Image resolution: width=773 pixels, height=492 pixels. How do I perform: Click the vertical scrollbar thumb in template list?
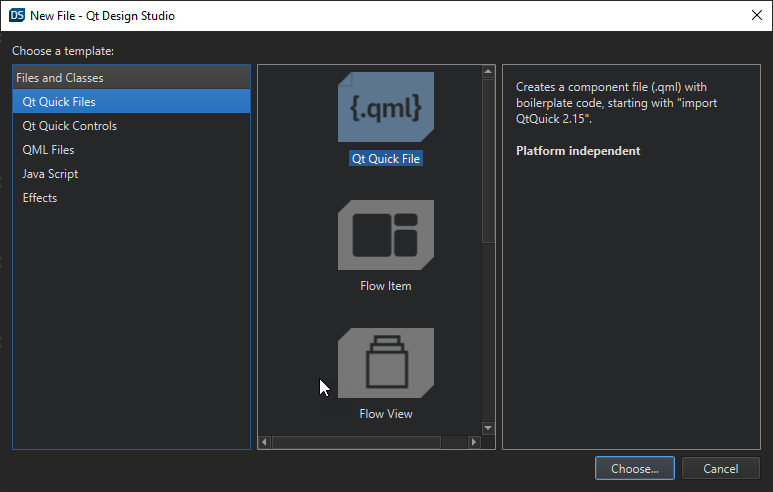pos(488,161)
